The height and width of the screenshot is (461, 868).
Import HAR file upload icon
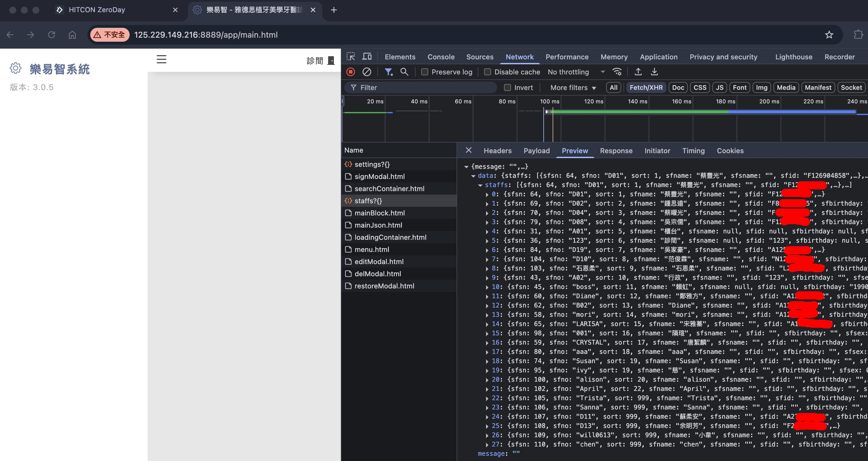[638, 72]
